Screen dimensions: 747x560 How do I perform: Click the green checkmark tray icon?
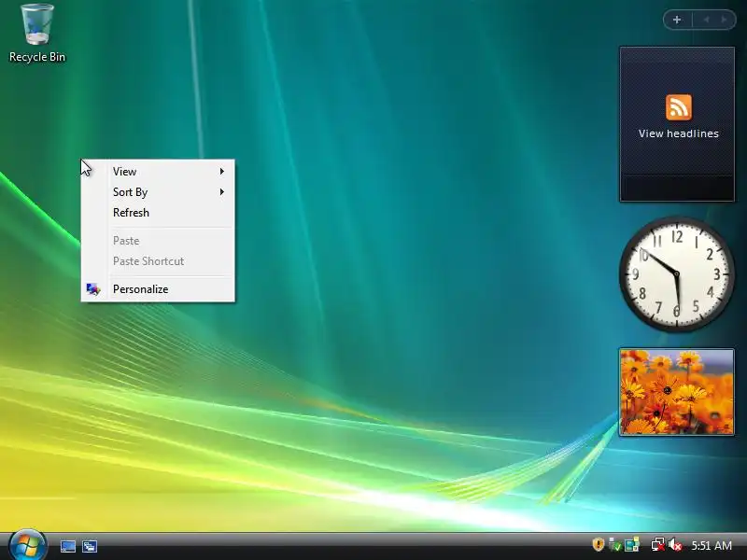(x=615, y=544)
